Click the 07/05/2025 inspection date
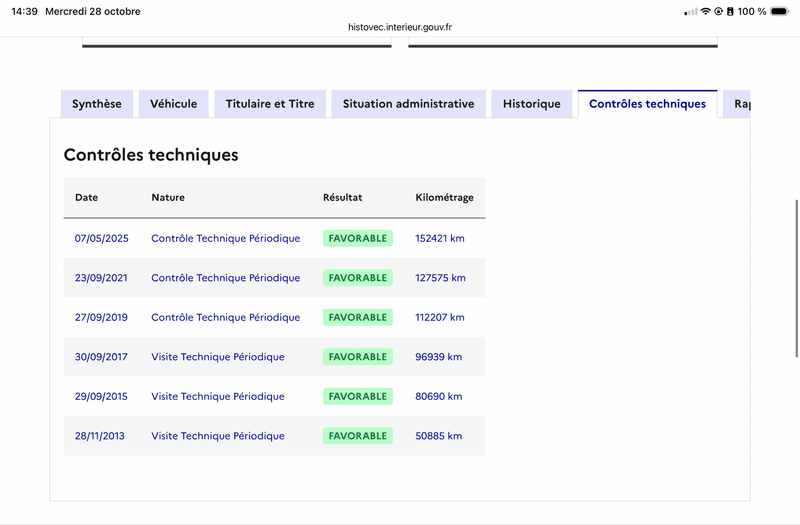The image size is (800, 525). [x=102, y=238]
